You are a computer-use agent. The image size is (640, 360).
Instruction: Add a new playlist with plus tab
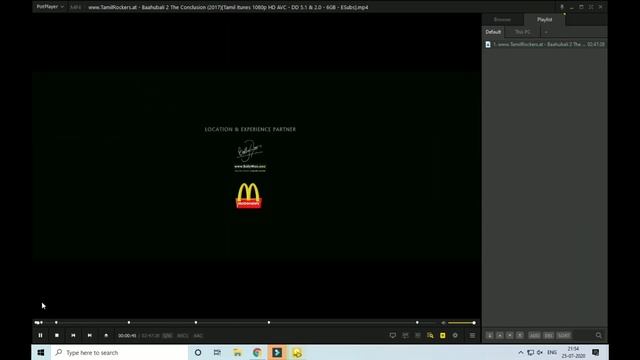[546, 32]
